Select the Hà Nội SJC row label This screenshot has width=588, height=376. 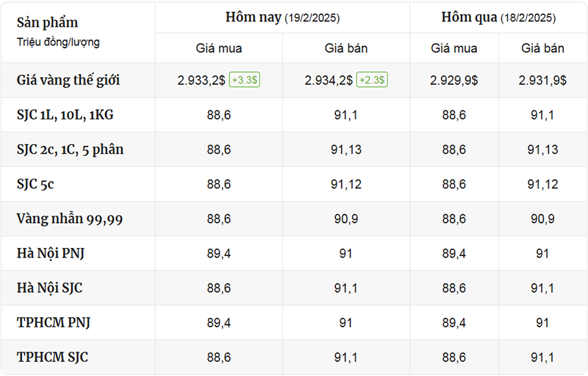[x=49, y=288]
